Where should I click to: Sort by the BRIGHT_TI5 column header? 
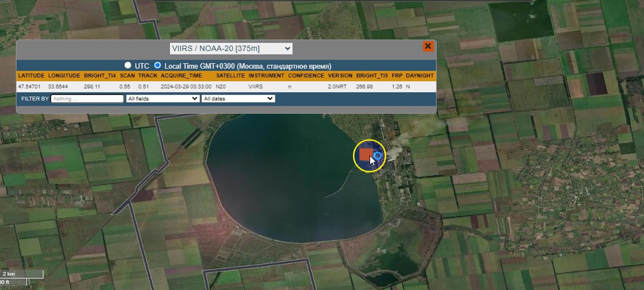click(x=372, y=76)
